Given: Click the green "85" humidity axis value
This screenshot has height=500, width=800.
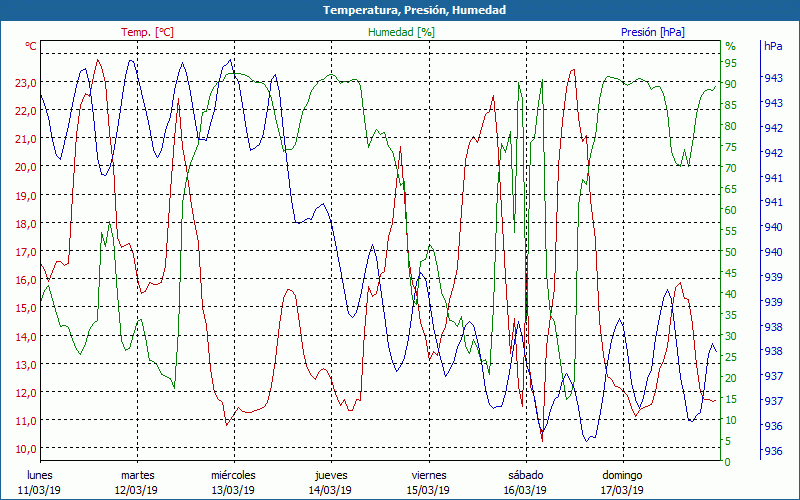Looking at the screenshot, I should point(731,105).
